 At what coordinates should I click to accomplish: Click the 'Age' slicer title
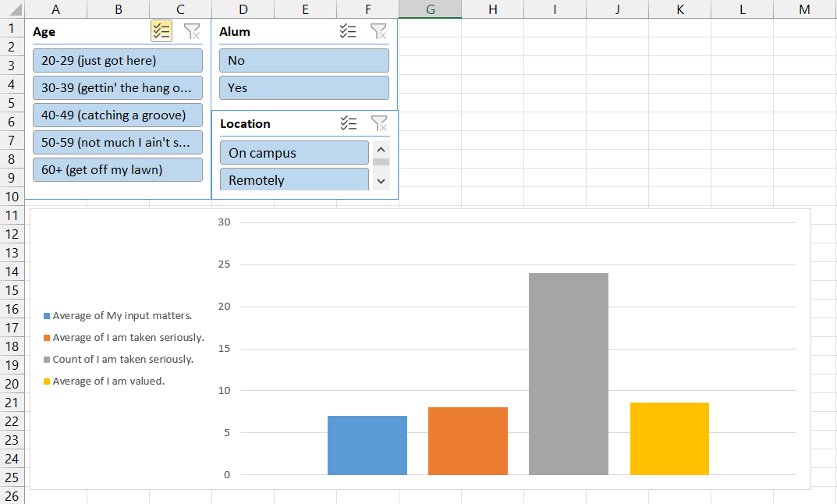tap(44, 32)
